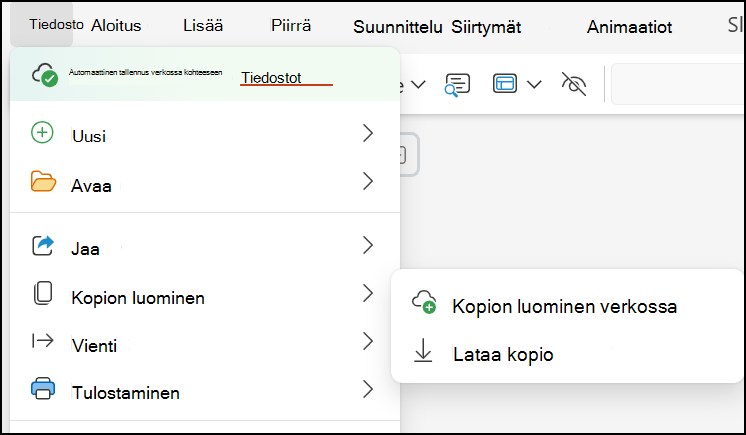Image resolution: width=746 pixels, height=435 pixels.
Task: Click the slide layout toolbar icon
Action: coord(505,83)
